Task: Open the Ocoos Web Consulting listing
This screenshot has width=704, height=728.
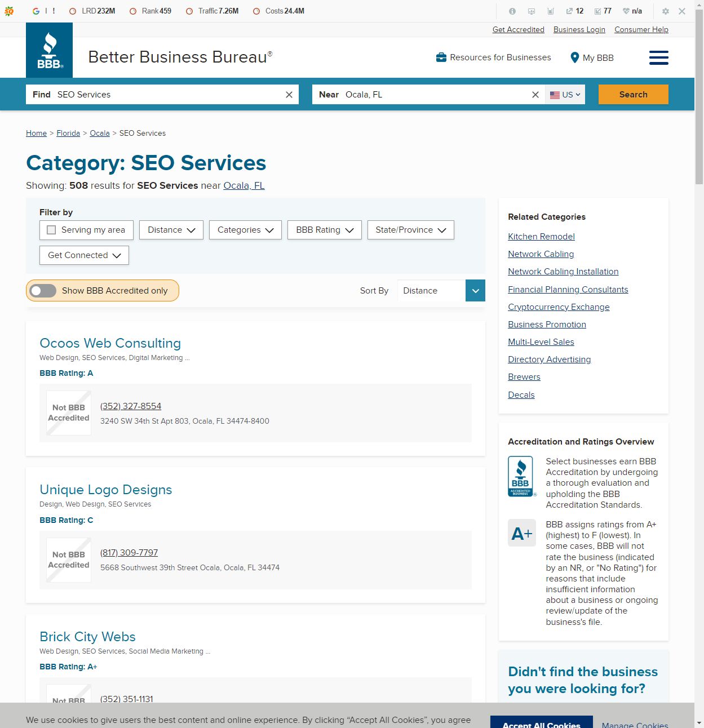Action: (x=110, y=343)
